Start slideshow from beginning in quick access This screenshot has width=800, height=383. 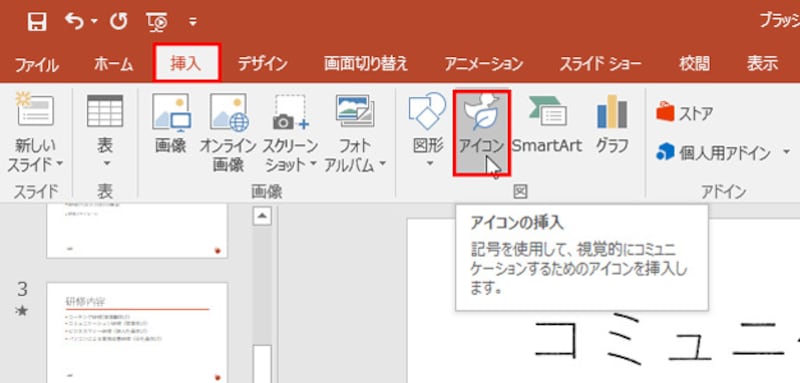tap(157, 22)
